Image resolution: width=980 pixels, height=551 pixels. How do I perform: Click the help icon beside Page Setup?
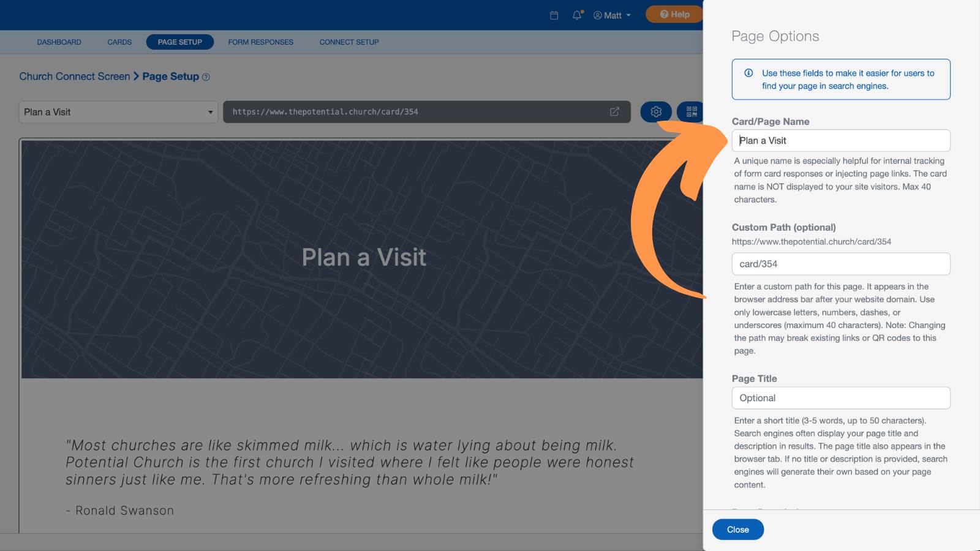[206, 77]
